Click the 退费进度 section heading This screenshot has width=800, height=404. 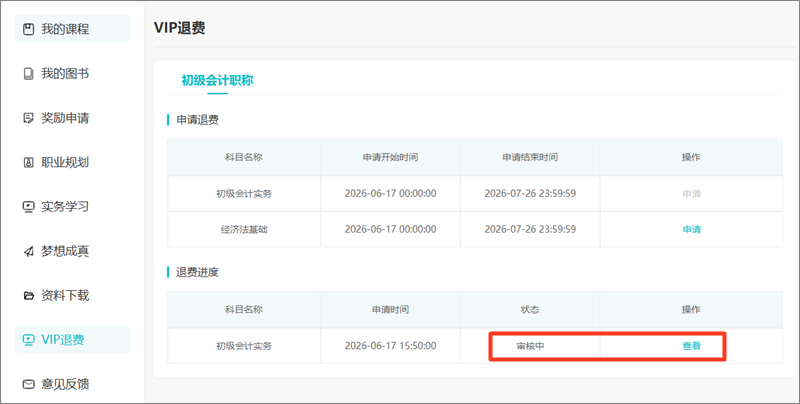[197, 272]
